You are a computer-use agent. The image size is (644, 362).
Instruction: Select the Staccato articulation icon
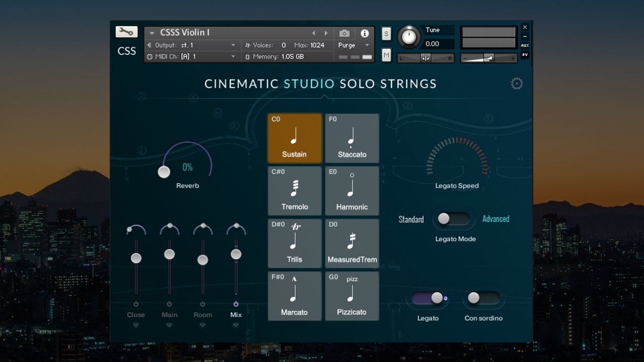352,138
